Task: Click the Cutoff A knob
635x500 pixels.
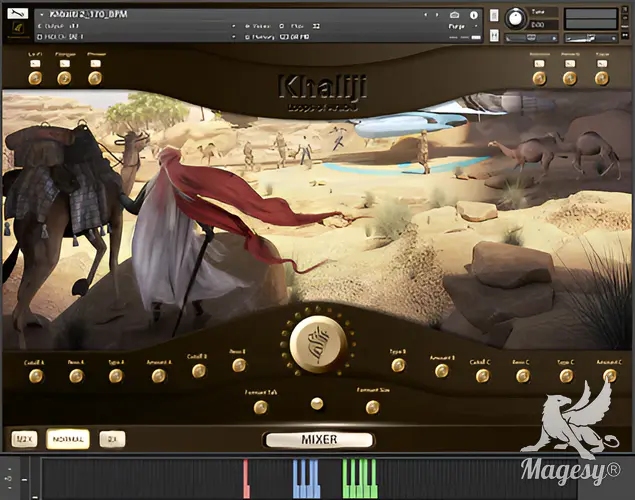Action: coord(36,376)
